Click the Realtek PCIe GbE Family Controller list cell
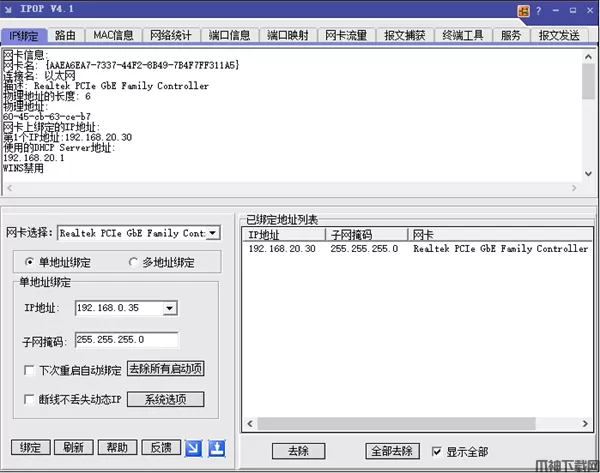 [x=501, y=249]
